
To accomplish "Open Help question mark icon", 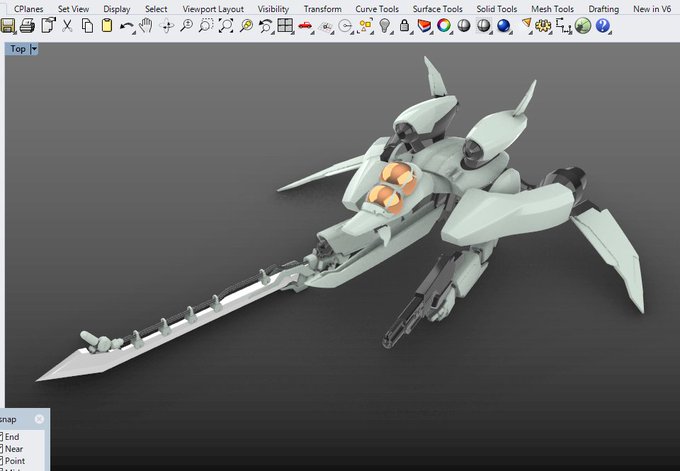I will coord(603,26).
